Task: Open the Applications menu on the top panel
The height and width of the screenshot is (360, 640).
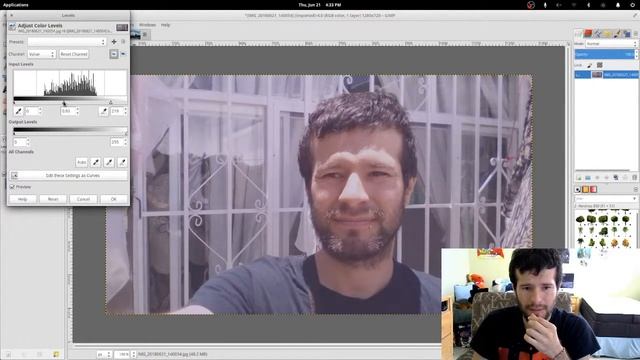Action: tap(16, 5)
